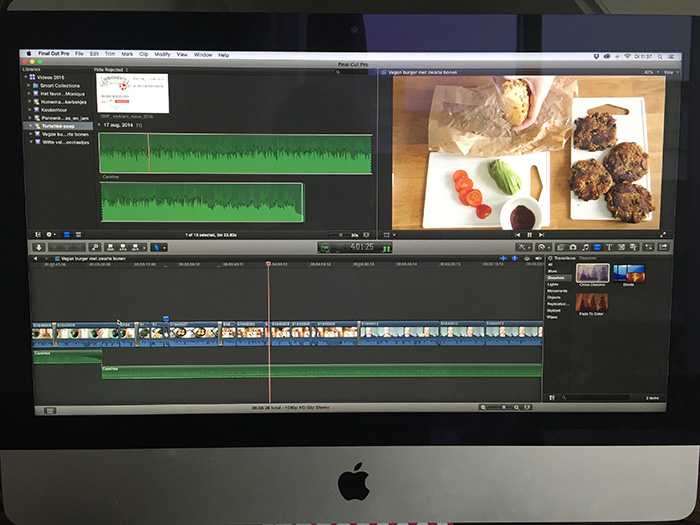Image resolution: width=700 pixels, height=525 pixels.
Task: Open the Timeline Index button
Action: pos(50,410)
